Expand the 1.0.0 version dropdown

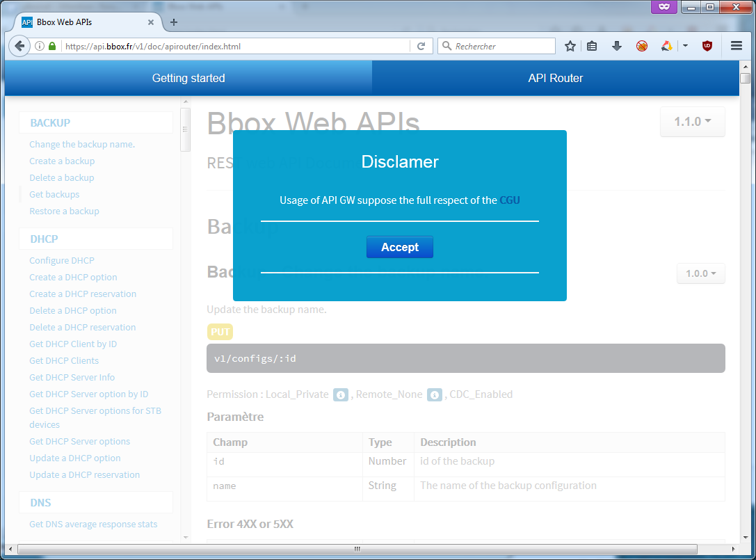point(700,273)
